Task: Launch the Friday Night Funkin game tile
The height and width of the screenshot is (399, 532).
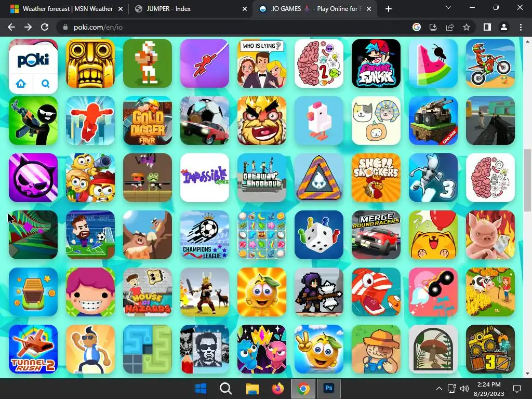Action: pyautogui.click(x=376, y=63)
